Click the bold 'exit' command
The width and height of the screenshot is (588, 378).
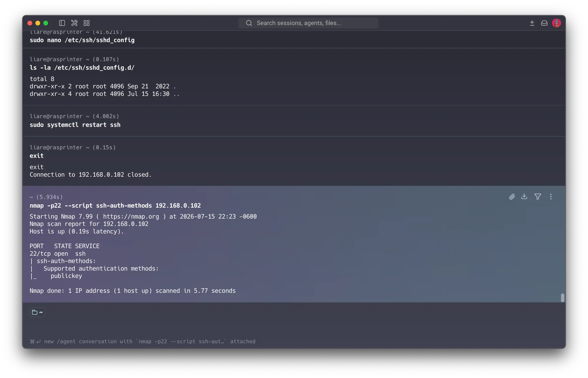[x=36, y=156]
